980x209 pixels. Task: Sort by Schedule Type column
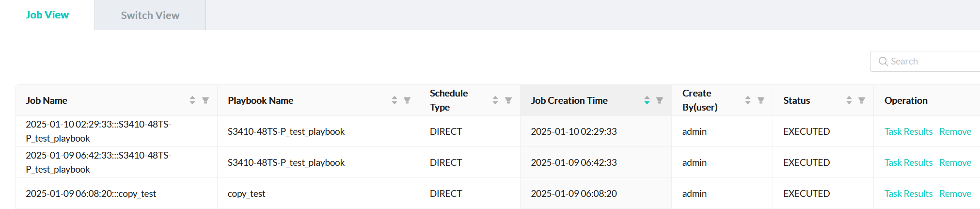point(495,100)
